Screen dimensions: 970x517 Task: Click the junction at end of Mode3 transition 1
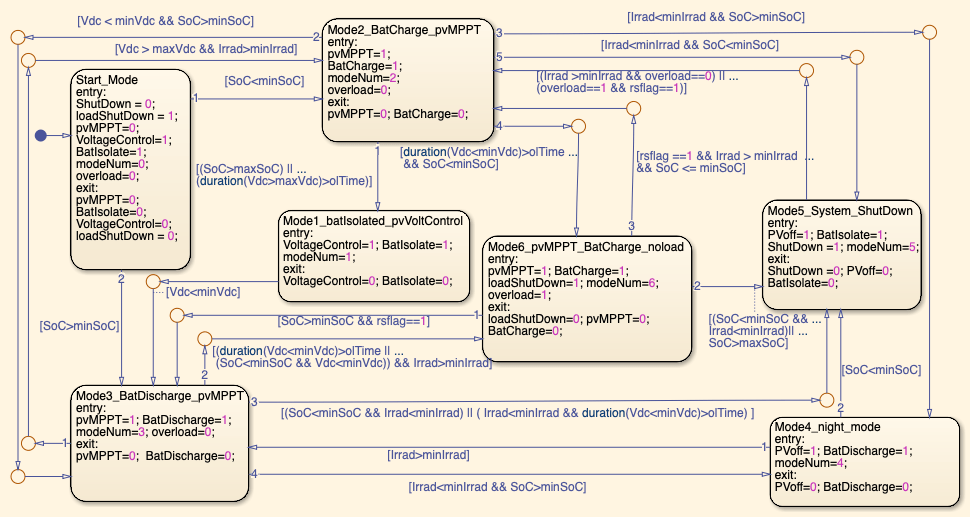pyautogui.click(x=28, y=443)
